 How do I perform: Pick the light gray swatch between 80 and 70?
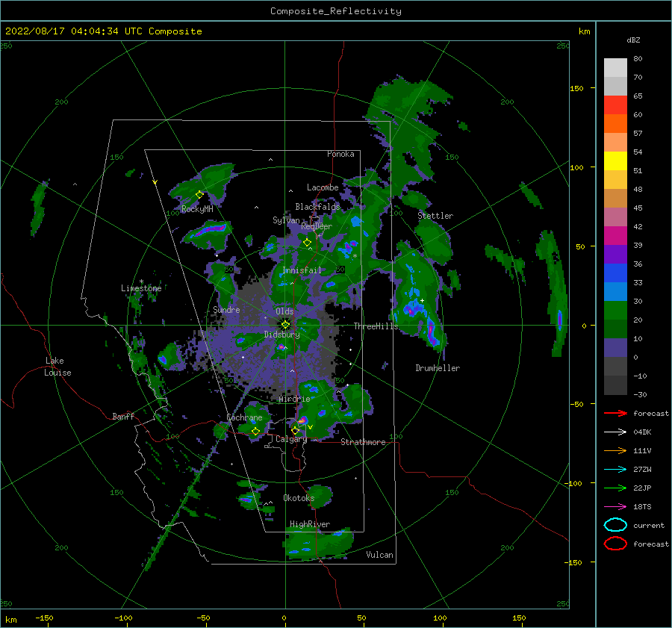pos(615,68)
